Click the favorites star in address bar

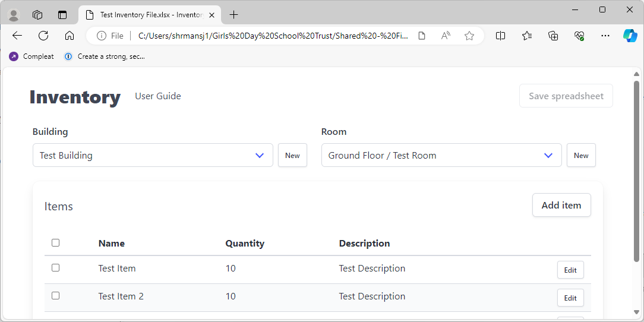click(x=469, y=36)
